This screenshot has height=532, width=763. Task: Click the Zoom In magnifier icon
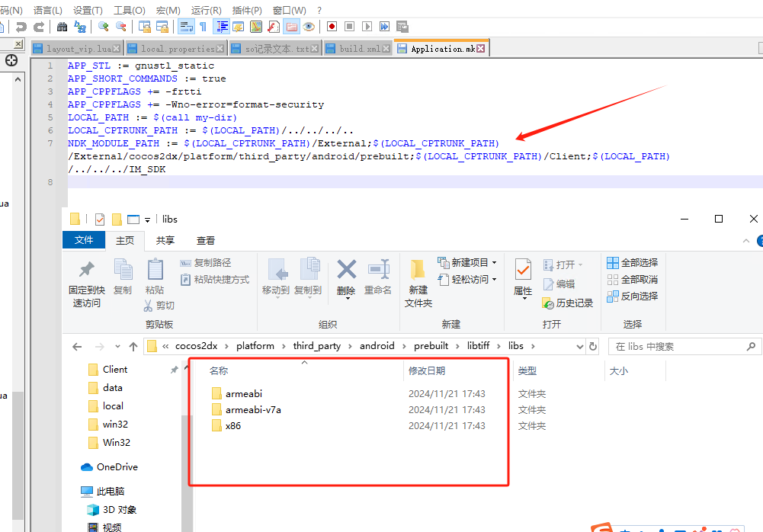click(103, 27)
